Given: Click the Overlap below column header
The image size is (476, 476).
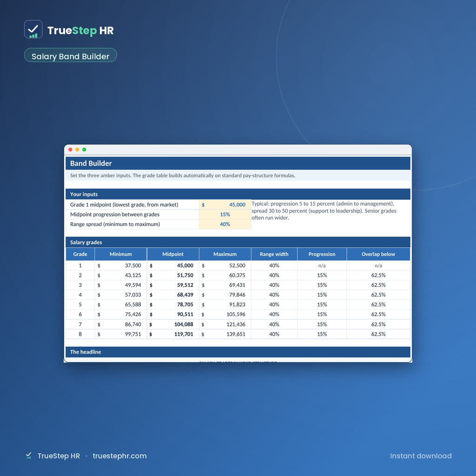Looking at the screenshot, I should (x=378, y=254).
